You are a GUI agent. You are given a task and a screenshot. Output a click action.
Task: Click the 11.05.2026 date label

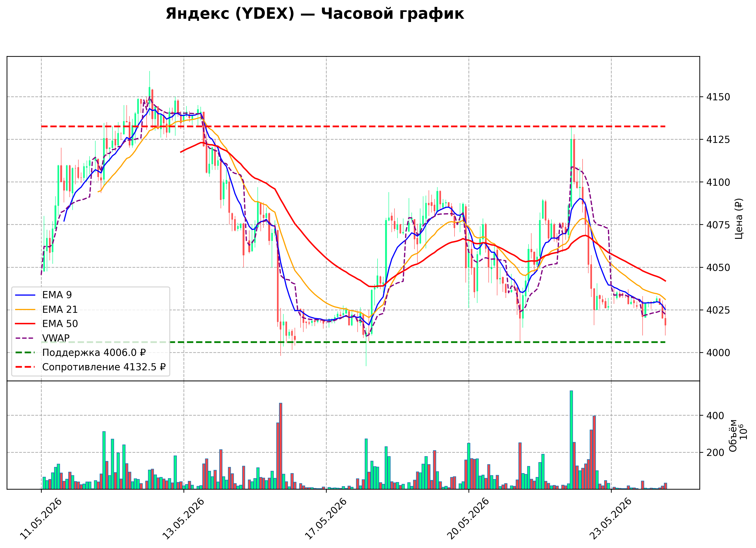tap(41, 519)
